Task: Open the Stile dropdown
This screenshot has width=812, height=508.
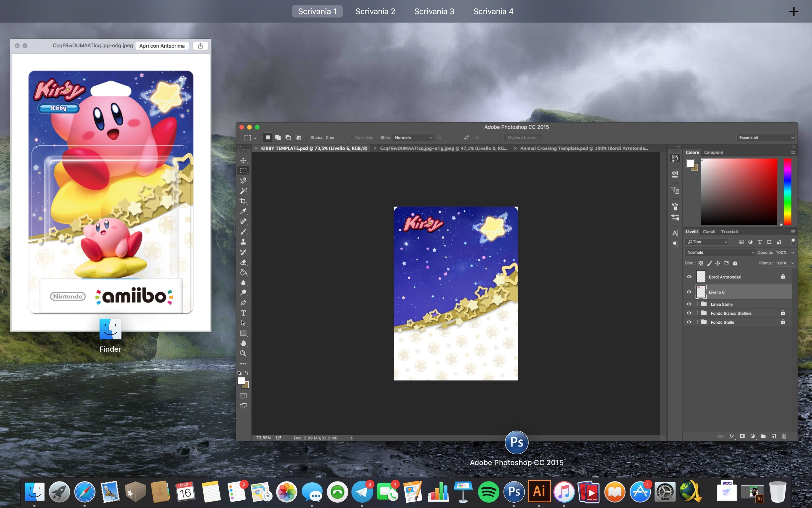Action: (413, 137)
